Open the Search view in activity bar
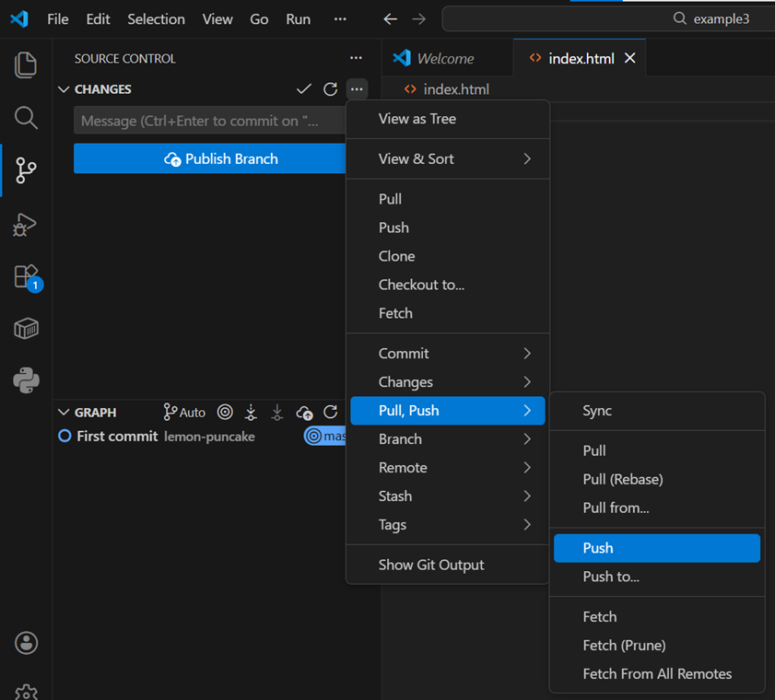The width and height of the screenshot is (775, 700). tap(26, 118)
